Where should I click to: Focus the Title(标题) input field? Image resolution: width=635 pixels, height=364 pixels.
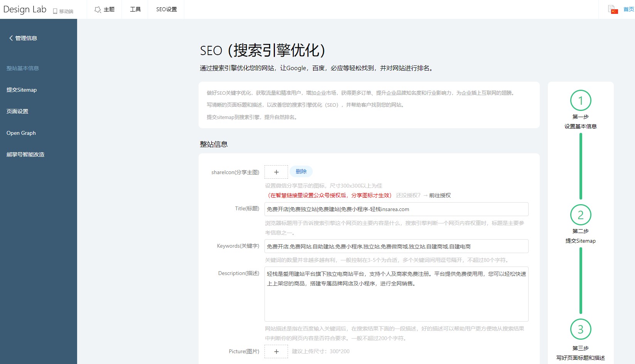coord(396,209)
